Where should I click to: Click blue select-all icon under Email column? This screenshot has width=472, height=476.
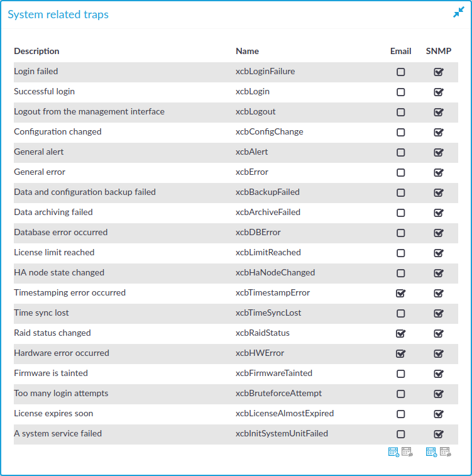click(393, 452)
